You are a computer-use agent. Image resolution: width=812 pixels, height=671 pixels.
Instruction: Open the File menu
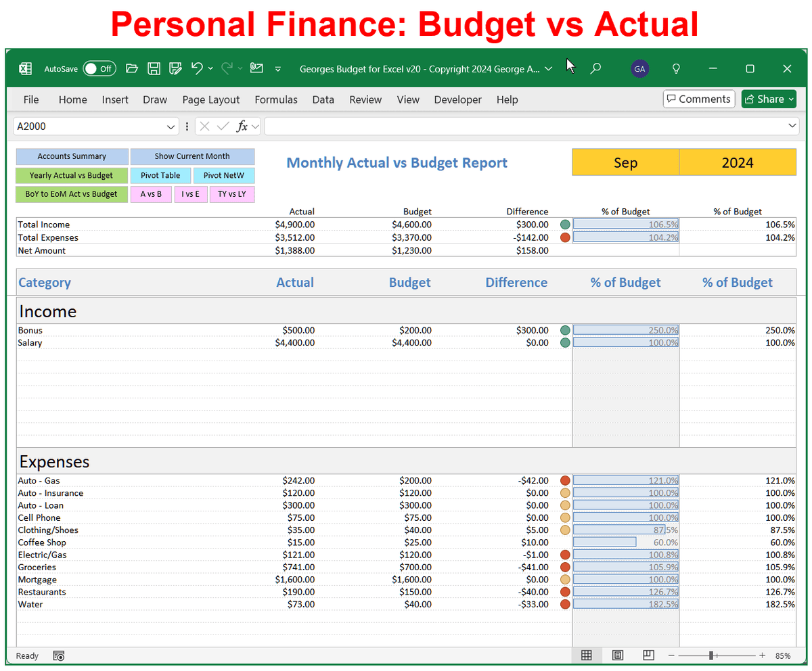[x=31, y=99]
